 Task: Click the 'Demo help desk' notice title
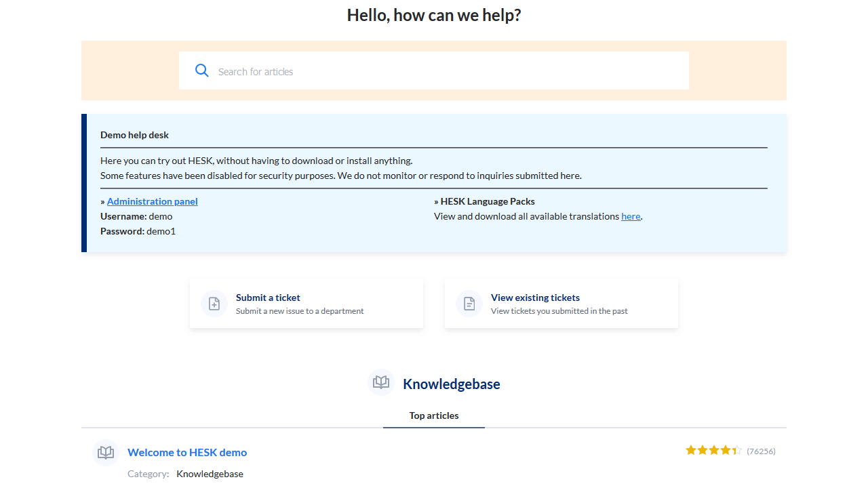click(x=134, y=135)
